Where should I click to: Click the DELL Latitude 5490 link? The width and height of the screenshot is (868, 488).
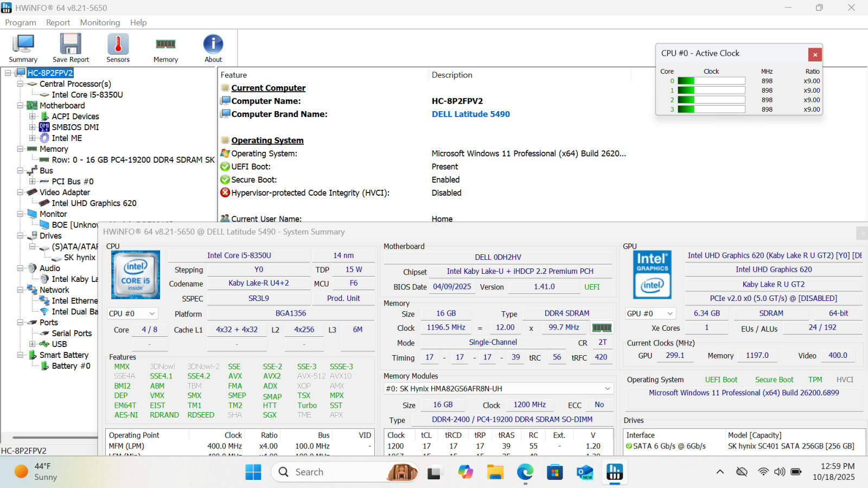point(471,114)
